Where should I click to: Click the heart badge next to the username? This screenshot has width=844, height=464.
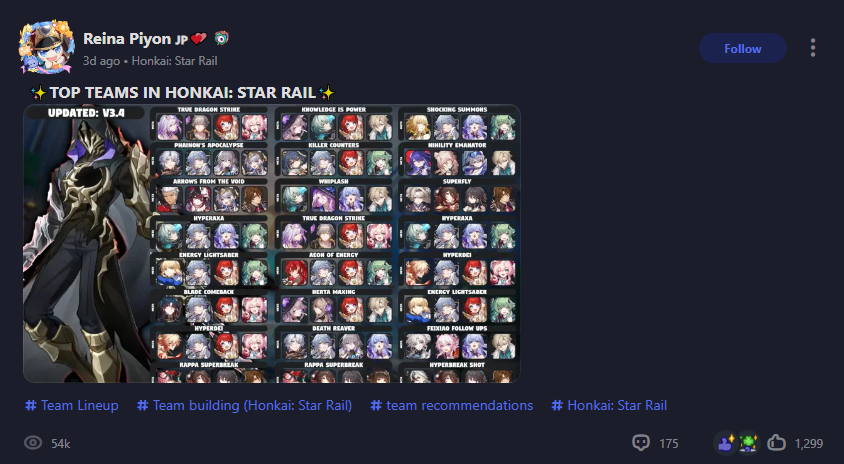[198, 39]
